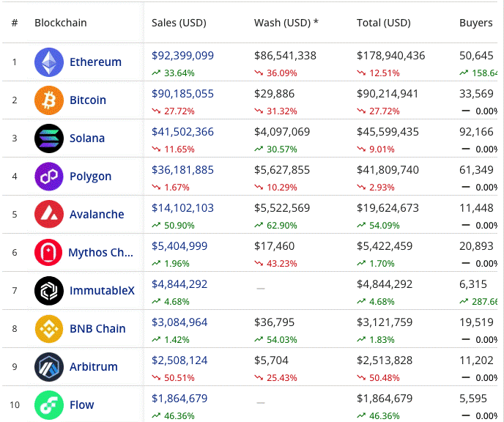Click the BNB Chain logo icon
This screenshot has height=422, width=504.
(x=49, y=329)
